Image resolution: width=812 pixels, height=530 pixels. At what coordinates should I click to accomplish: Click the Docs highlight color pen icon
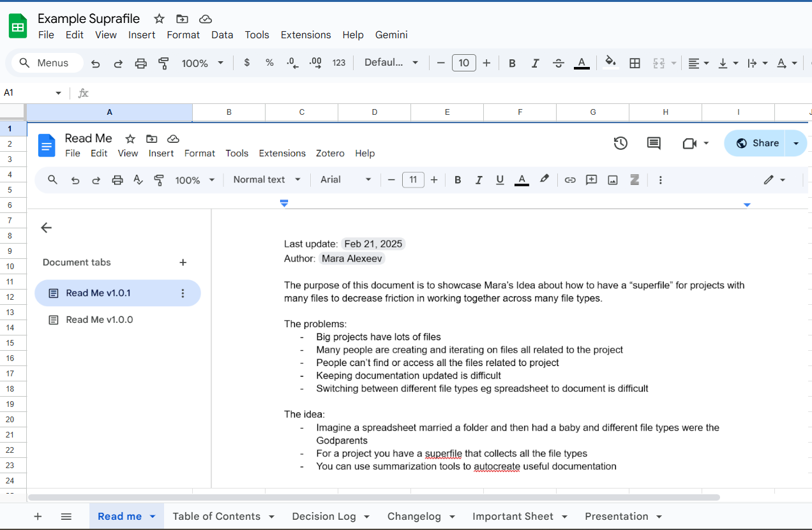(x=544, y=180)
